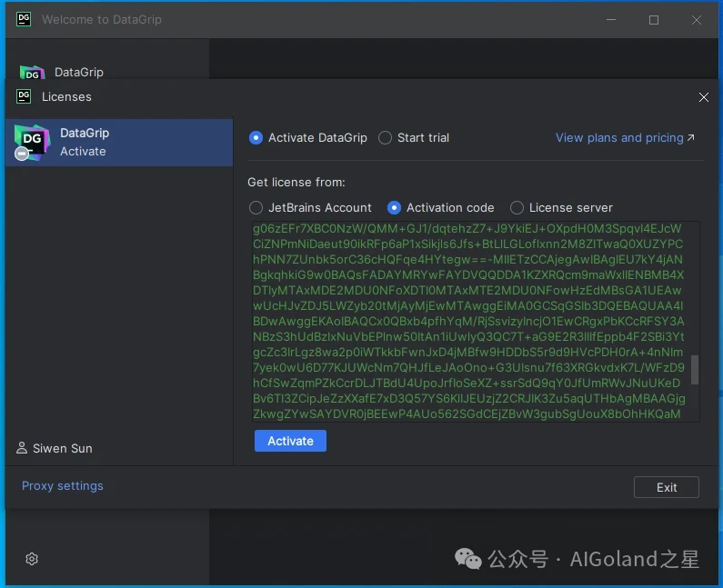This screenshot has width=723, height=588.
Task: Open the Proxy settings link
Action: coord(62,486)
